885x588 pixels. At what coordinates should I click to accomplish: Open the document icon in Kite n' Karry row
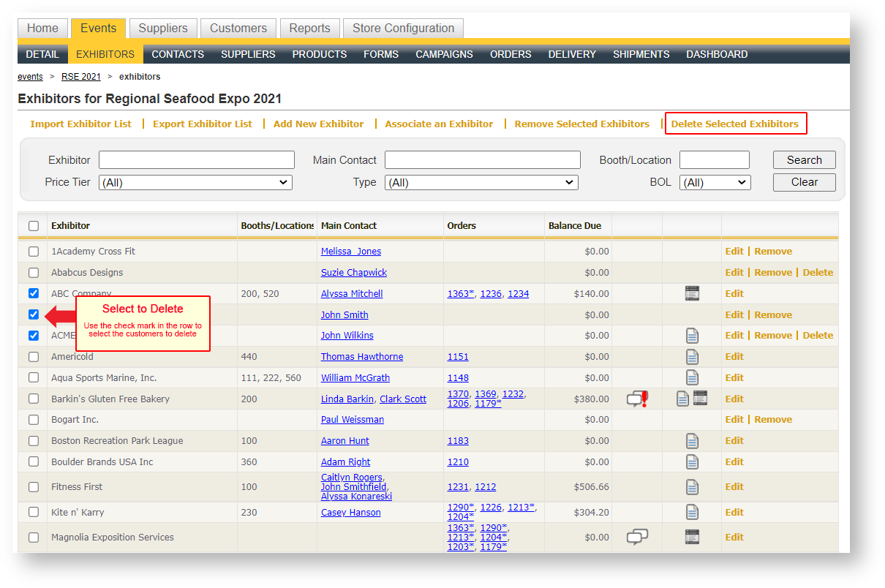(692, 512)
